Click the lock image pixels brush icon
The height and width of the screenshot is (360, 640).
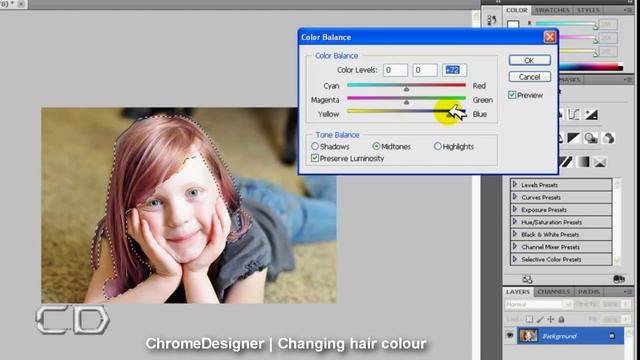tap(540, 319)
